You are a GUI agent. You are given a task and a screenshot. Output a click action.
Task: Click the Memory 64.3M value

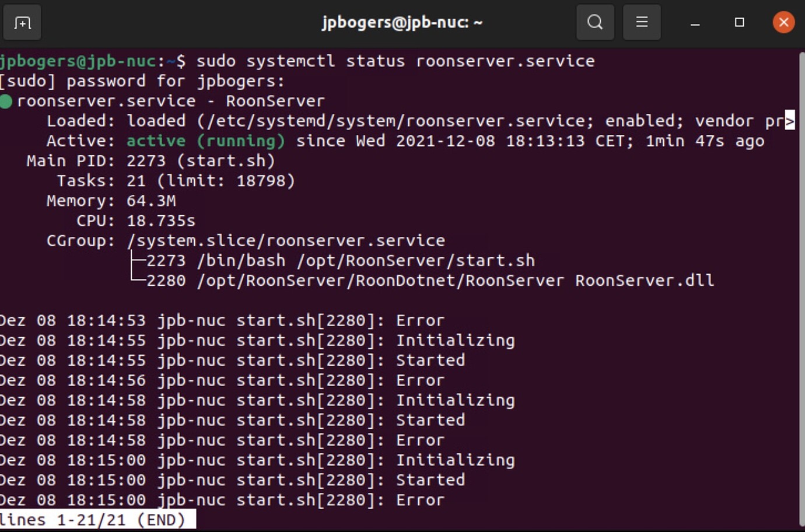(x=151, y=201)
